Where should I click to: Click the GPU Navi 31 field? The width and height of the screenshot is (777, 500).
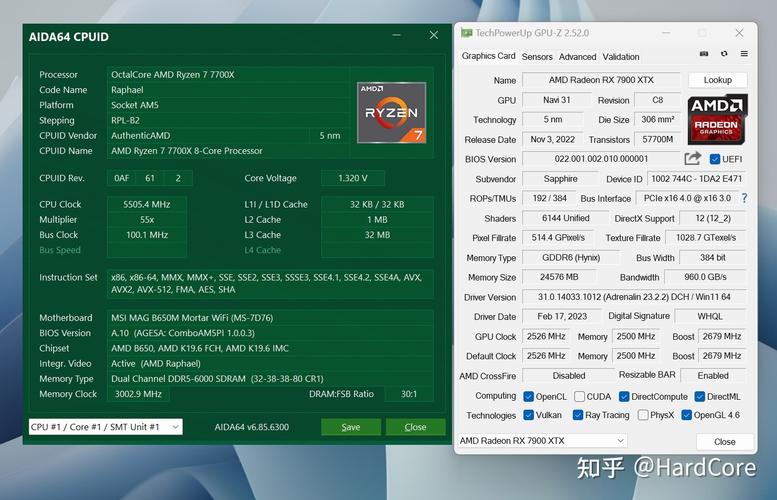coord(556,100)
